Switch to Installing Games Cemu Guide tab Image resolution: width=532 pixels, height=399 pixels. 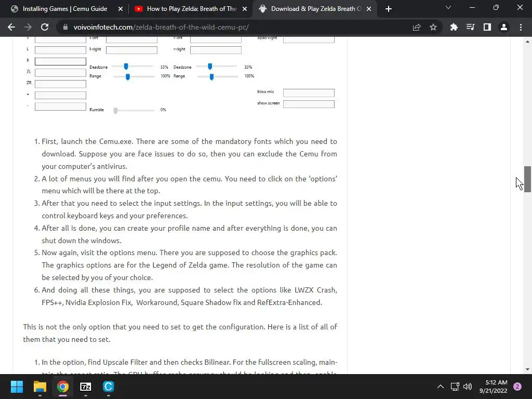click(x=64, y=9)
